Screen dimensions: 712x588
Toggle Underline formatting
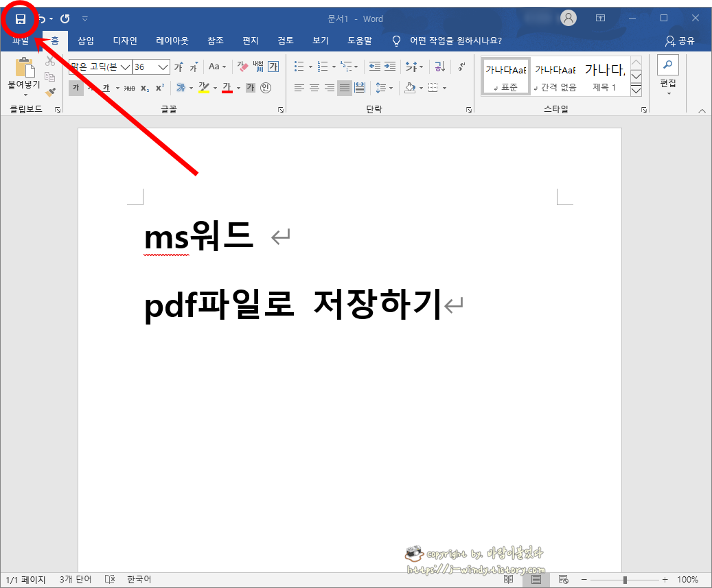[106, 88]
